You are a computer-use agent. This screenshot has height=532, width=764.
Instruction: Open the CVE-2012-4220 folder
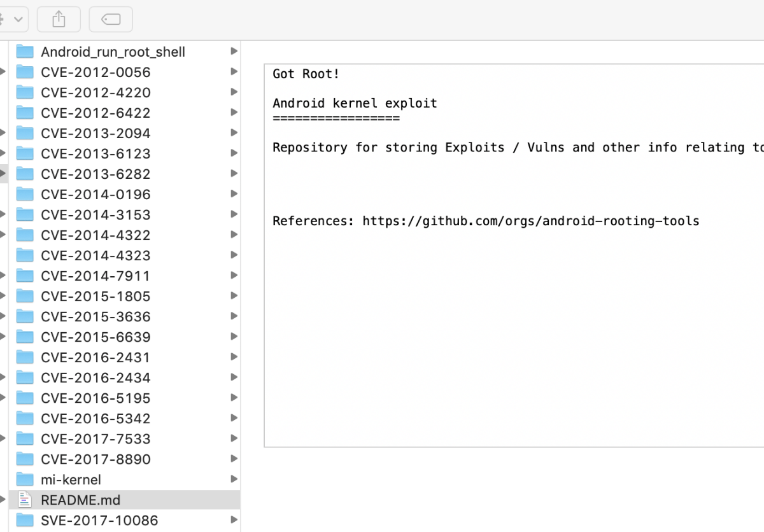(95, 92)
